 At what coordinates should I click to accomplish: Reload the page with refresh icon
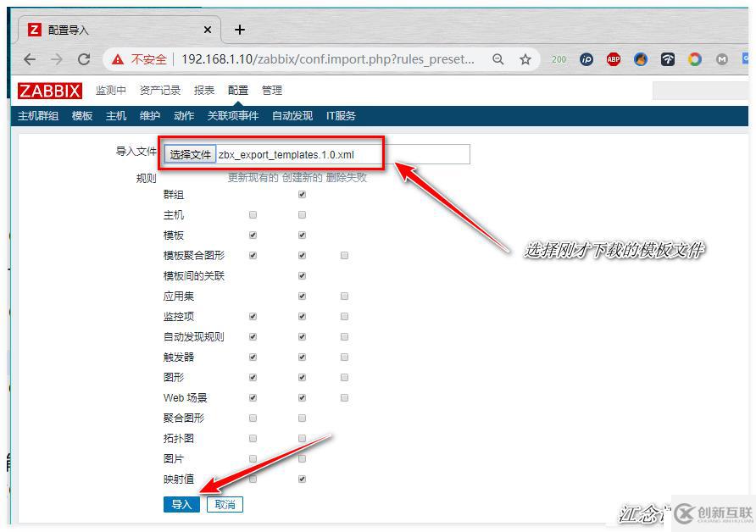(x=85, y=59)
